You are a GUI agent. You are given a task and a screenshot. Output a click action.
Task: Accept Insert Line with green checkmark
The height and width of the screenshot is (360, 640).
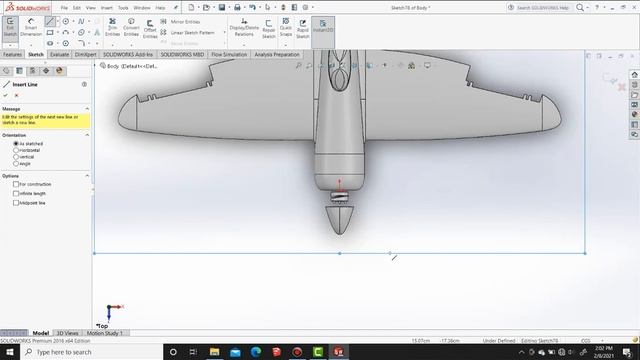point(6,96)
